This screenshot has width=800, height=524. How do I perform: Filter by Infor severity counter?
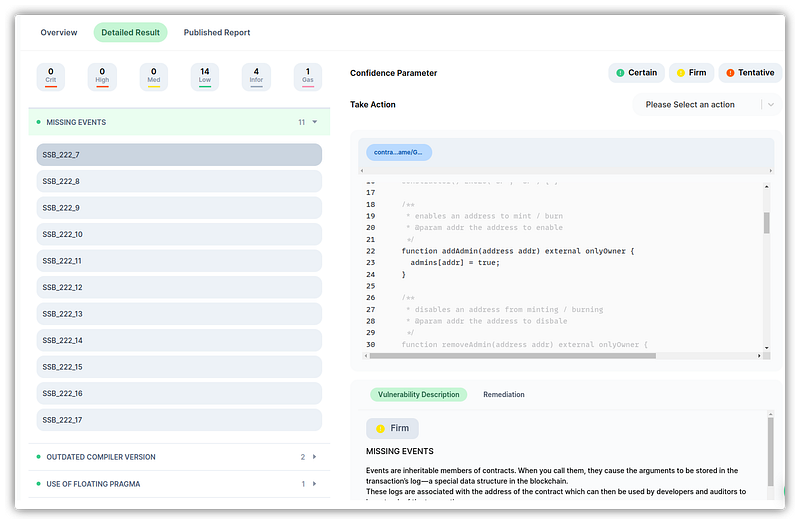[256, 76]
